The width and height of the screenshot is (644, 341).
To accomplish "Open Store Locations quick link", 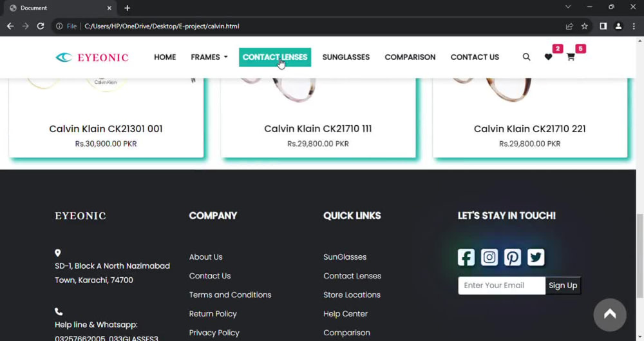I will click(352, 295).
